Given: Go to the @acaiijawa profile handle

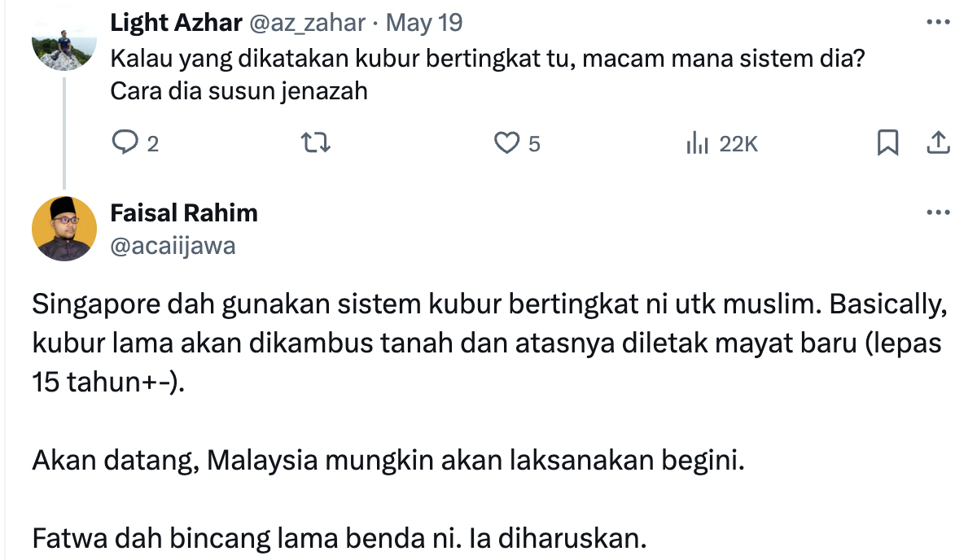Looking at the screenshot, I should pyautogui.click(x=173, y=245).
